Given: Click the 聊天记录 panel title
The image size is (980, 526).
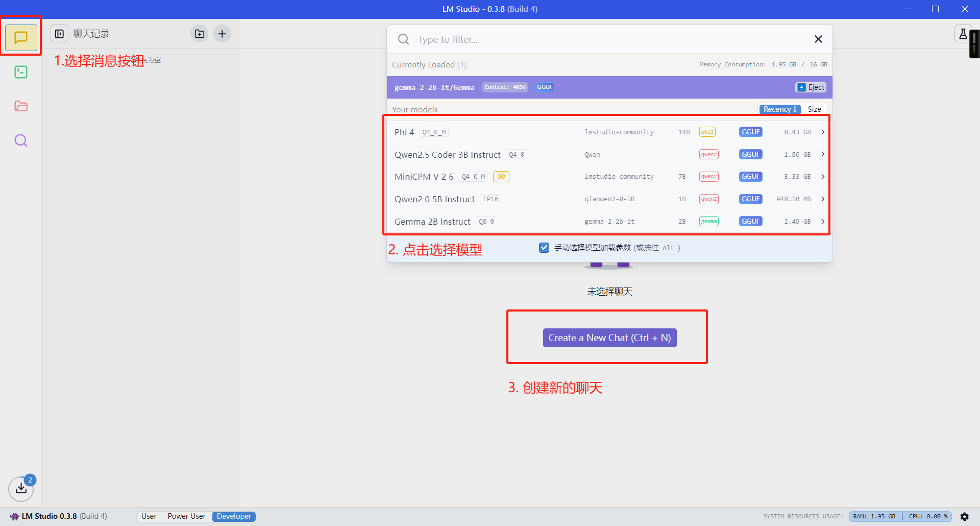Looking at the screenshot, I should tap(91, 34).
